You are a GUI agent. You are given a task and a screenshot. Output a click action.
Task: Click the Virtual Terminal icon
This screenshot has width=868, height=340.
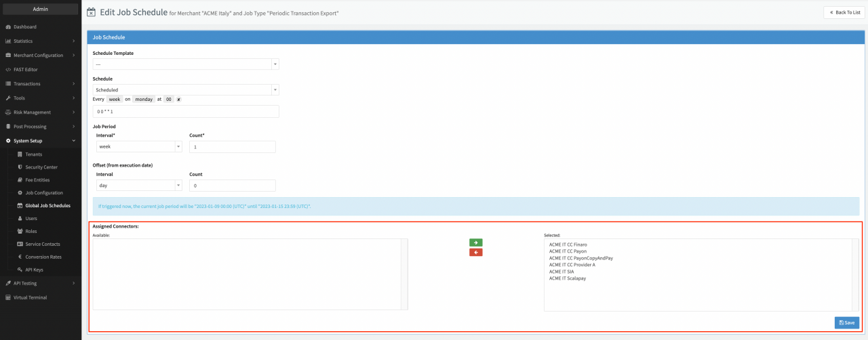(8, 297)
